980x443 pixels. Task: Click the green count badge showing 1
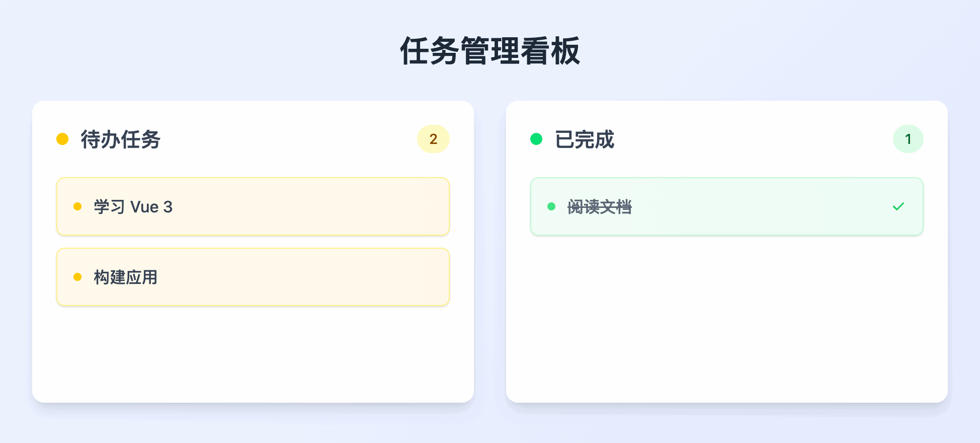click(908, 139)
